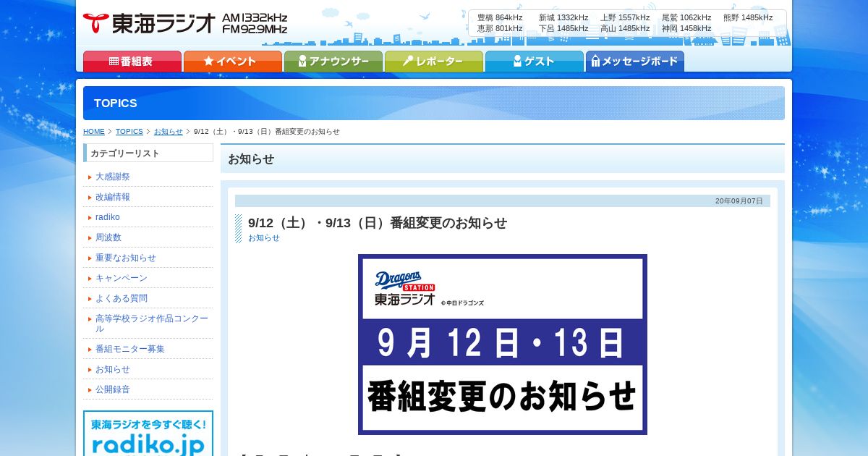Viewport: 868px width, 456px height.
Task: Open 大感謝祭 category
Action: 113,177
